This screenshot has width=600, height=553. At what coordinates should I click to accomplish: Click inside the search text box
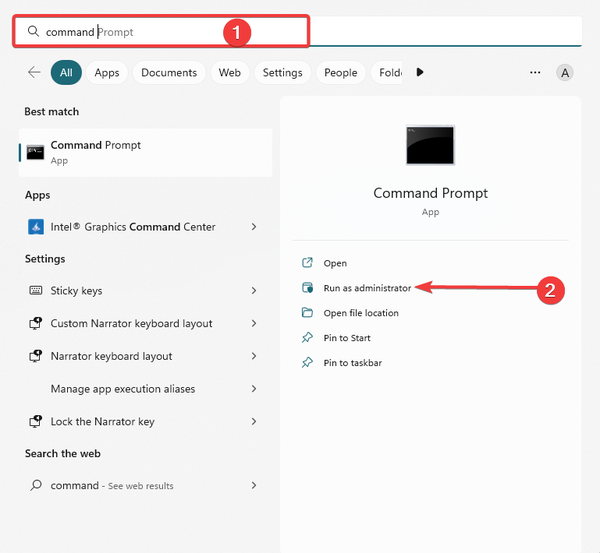pyautogui.click(x=160, y=32)
